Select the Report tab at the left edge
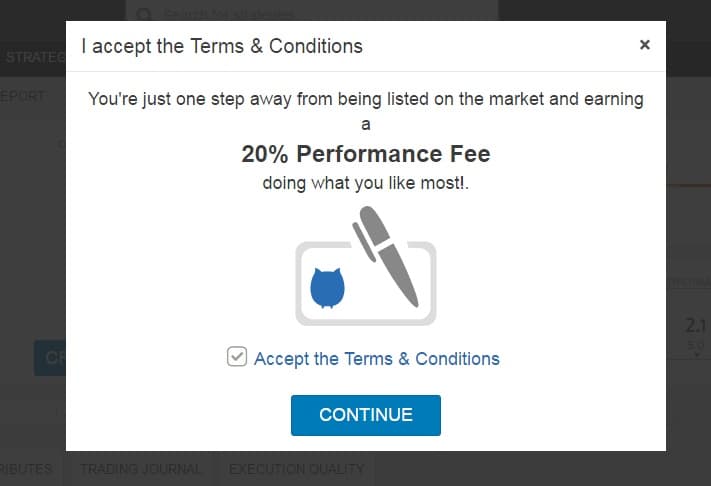This screenshot has width=711, height=486. point(22,97)
